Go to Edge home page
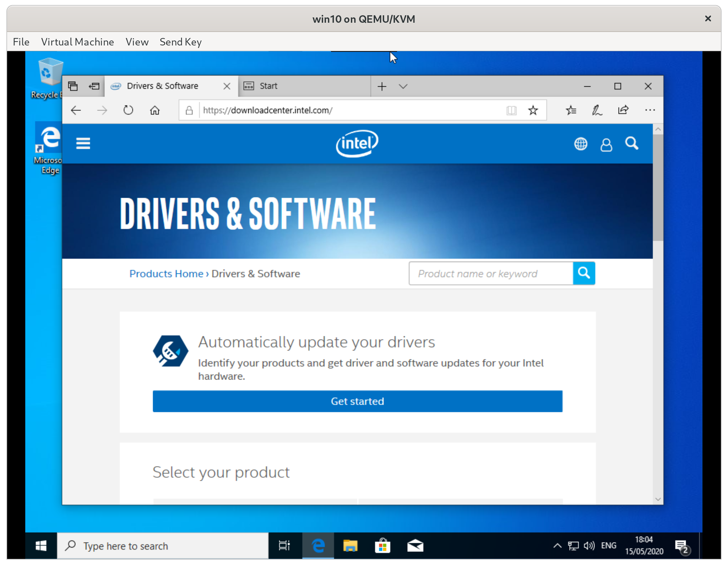The width and height of the screenshot is (728, 566). pyautogui.click(x=154, y=110)
